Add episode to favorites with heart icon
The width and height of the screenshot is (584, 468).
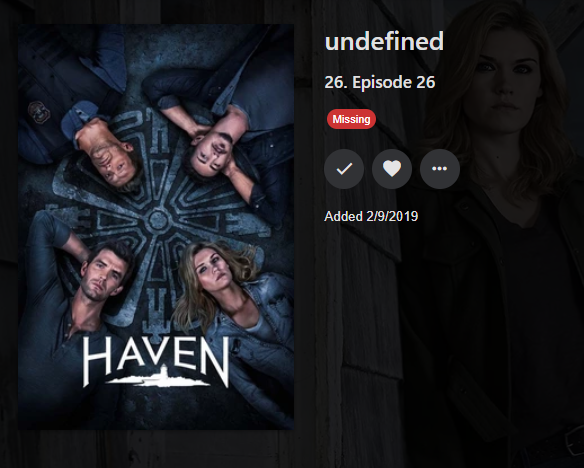click(392, 169)
